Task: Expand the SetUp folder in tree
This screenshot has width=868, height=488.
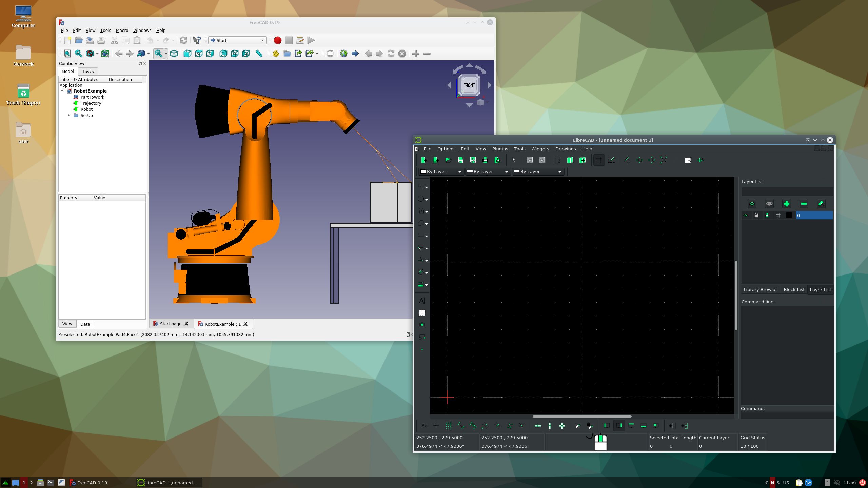Action: (69, 115)
